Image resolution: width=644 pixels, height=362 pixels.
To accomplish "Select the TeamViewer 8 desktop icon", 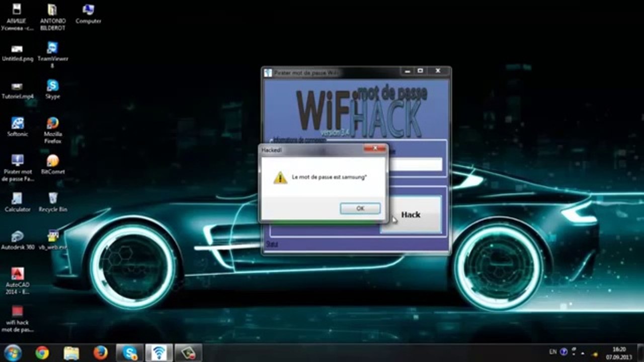I will (52, 55).
